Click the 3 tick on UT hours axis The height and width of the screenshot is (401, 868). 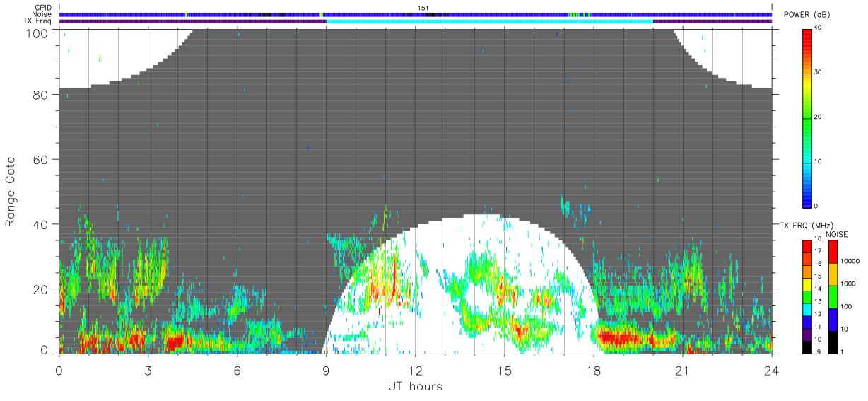coord(148,370)
